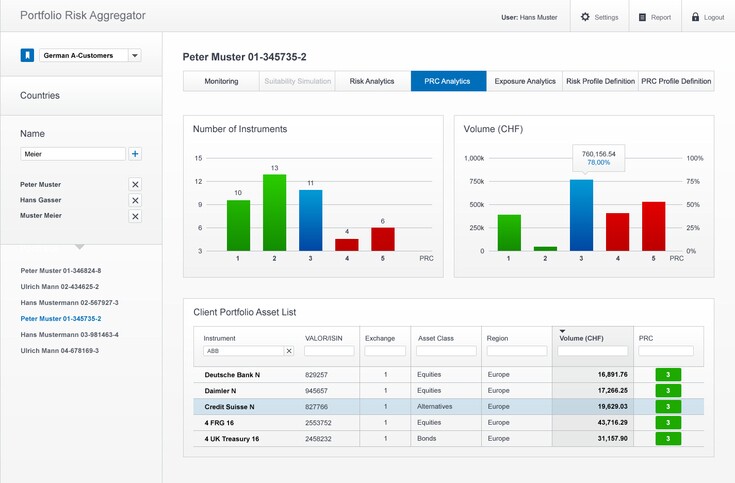735x483 pixels.
Task: Clear the ABB instrument filter
Action: (289, 352)
